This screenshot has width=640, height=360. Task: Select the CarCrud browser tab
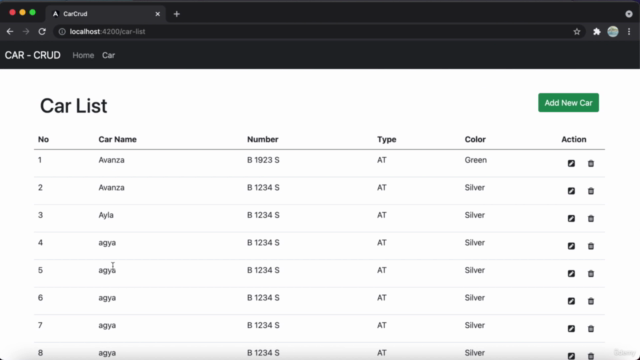(105, 14)
